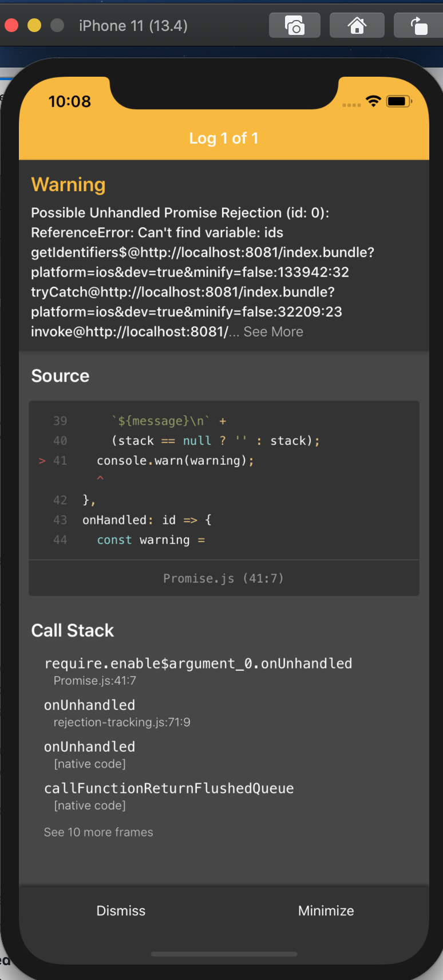Tap the Wi-Fi status icon
The height and width of the screenshot is (980, 443).
[373, 100]
